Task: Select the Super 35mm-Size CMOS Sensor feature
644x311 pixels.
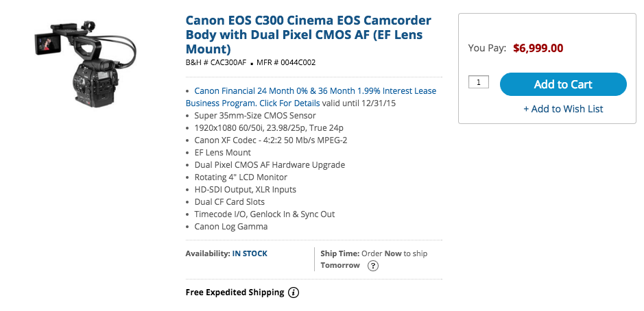Action: coord(255,116)
